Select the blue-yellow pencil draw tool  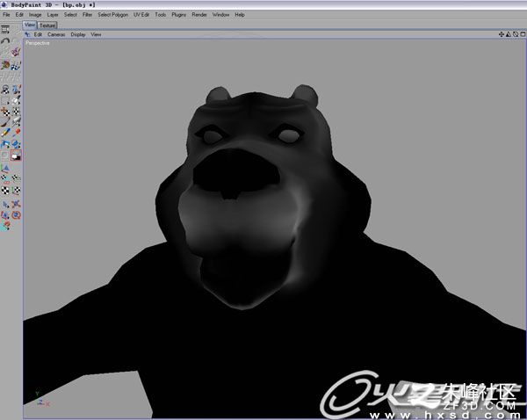click(5, 134)
